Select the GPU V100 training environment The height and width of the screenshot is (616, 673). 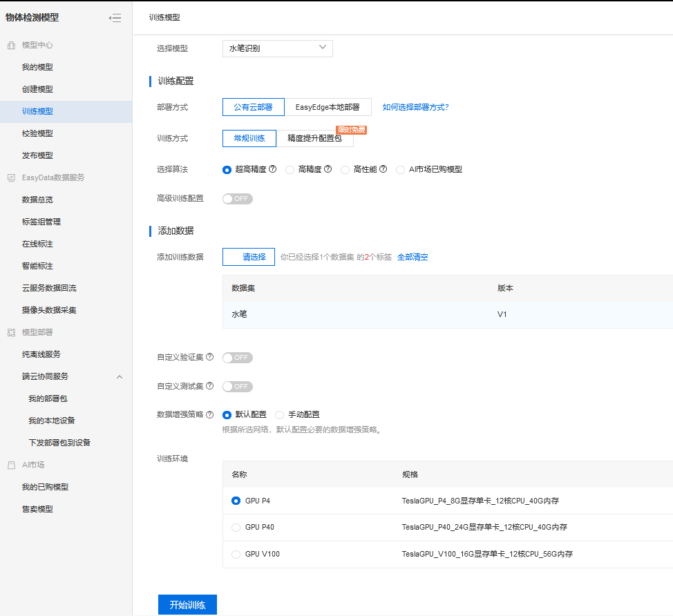click(236, 554)
